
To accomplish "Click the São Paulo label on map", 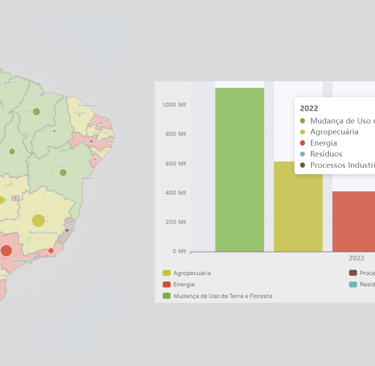I will pyautogui.click(x=21, y=260).
